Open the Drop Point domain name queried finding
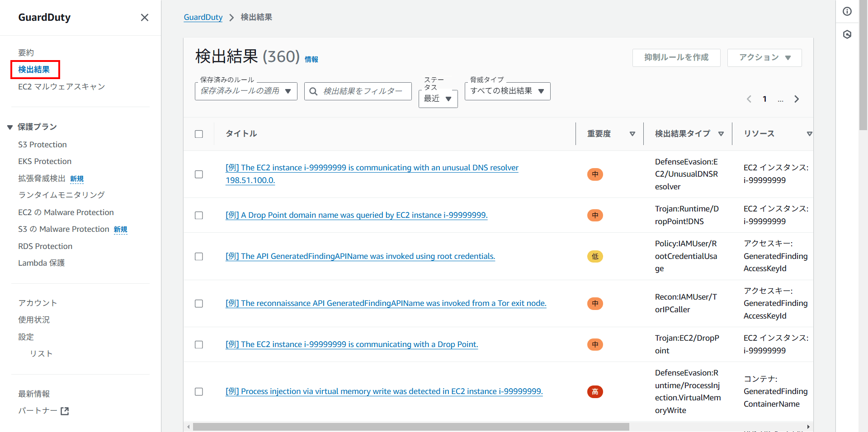 coord(357,215)
